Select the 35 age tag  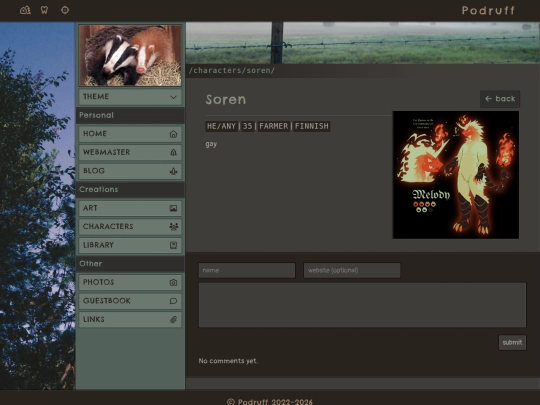click(x=248, y=126)
